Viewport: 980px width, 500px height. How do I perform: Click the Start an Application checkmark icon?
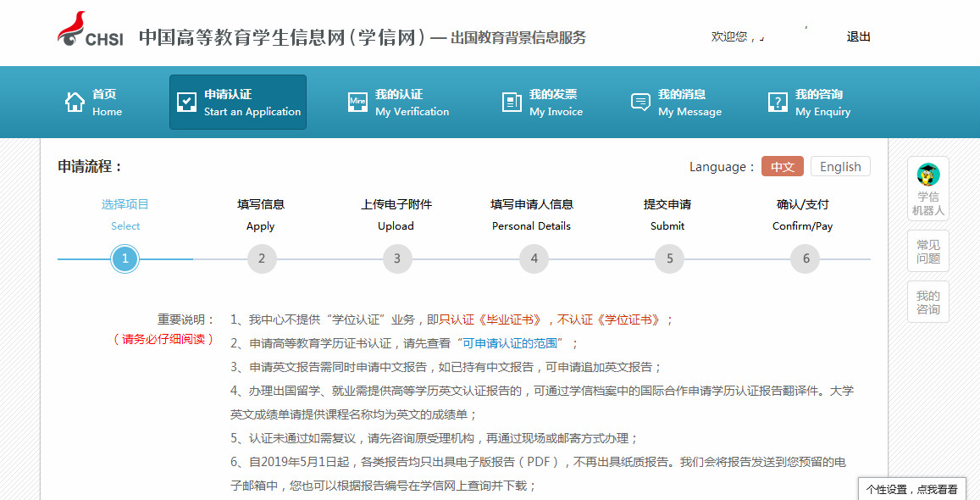[186, 103]
